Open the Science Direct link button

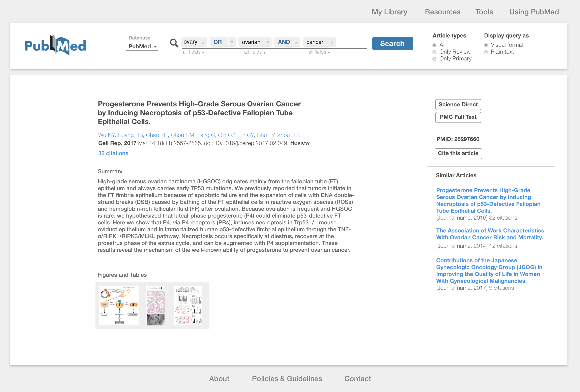(x=458, y=104)
